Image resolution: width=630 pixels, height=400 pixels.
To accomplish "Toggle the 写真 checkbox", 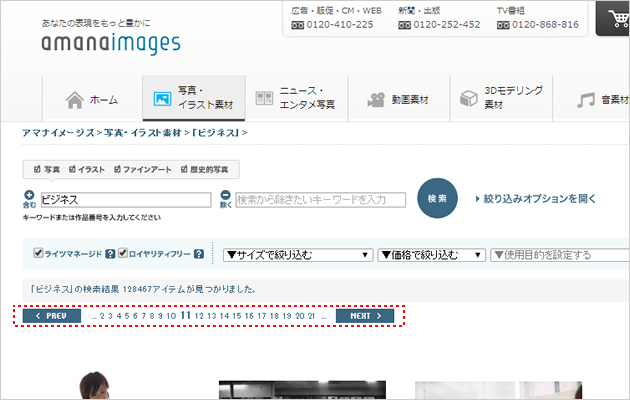I will coord(37,169).
